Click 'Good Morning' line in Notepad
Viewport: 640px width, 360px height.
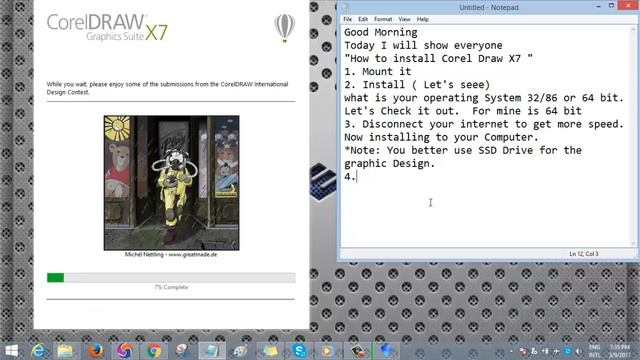(x=380, y=32)
